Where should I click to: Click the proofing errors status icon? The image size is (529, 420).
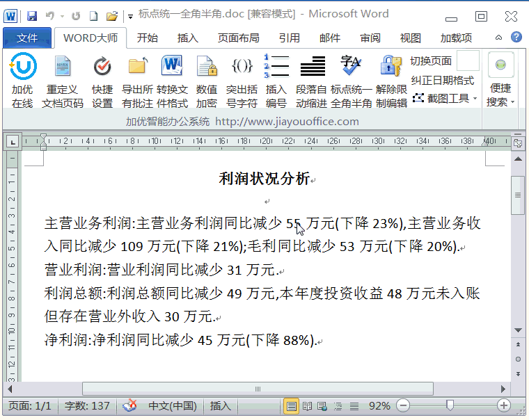[x=130, y=405]
